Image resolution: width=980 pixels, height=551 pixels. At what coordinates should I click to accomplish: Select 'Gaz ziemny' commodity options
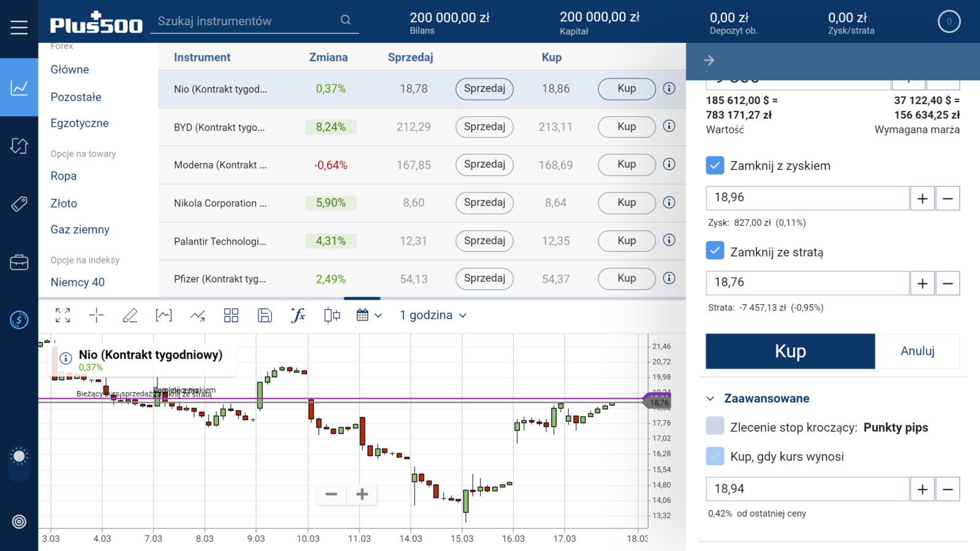click(x=80, y=230)
